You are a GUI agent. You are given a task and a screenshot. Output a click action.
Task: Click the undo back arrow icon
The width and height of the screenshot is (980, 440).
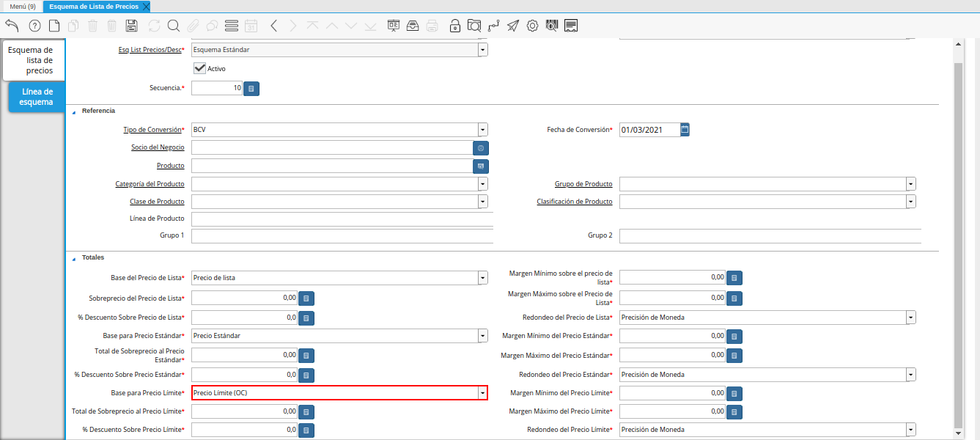pos(12,26)
